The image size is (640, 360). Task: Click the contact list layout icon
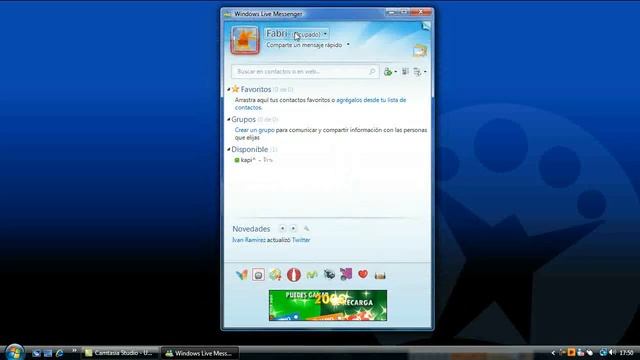(x=405, y=71)
